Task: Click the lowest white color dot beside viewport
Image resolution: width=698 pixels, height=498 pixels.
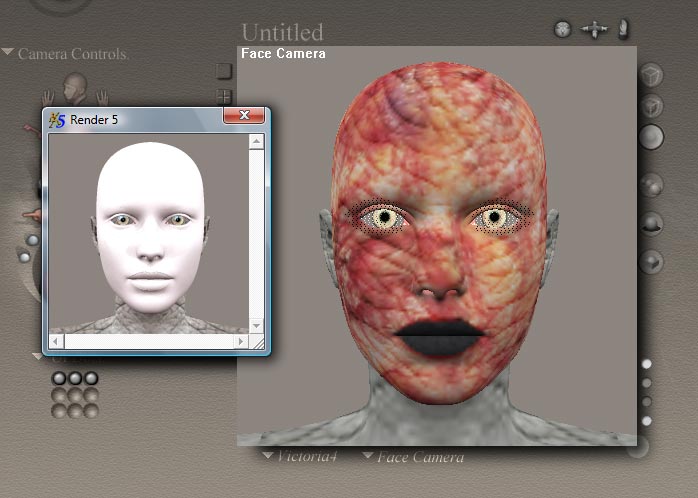Action: point(646,421)
